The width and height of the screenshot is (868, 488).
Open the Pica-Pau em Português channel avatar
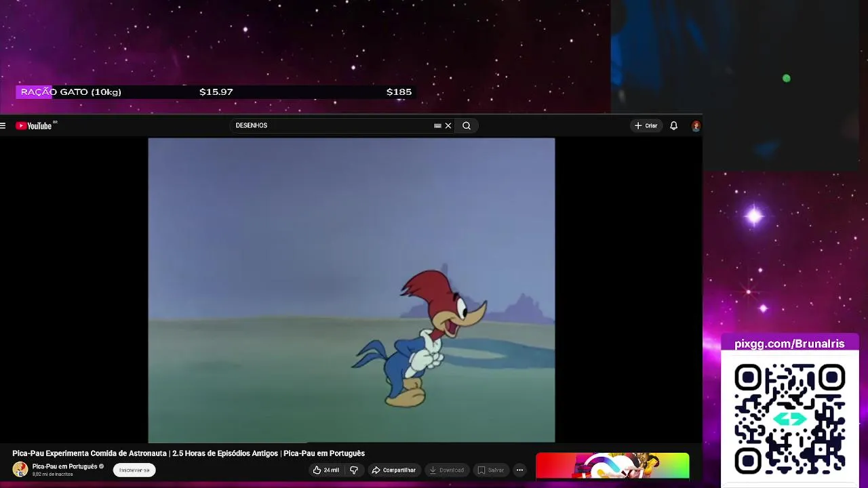[20, 470]
